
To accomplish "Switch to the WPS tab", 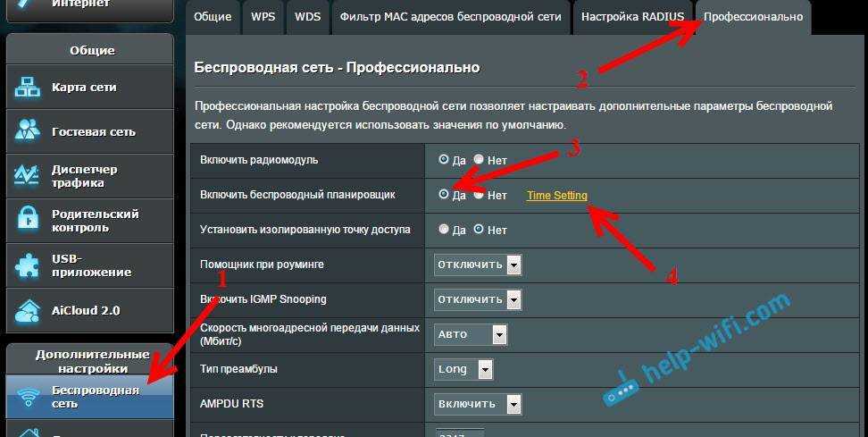I will (x=263, y=17).
